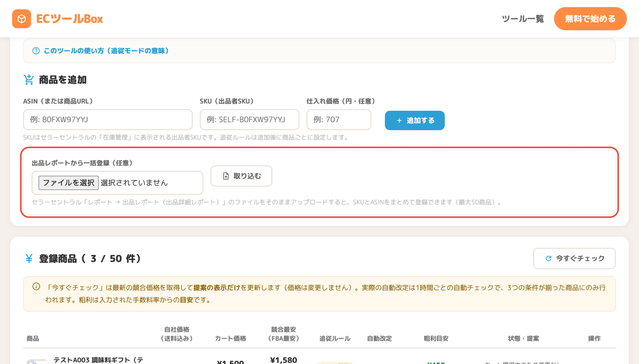
Task: Click the ファイルを選択 file chooser button
Action: [x=68, y=182]
